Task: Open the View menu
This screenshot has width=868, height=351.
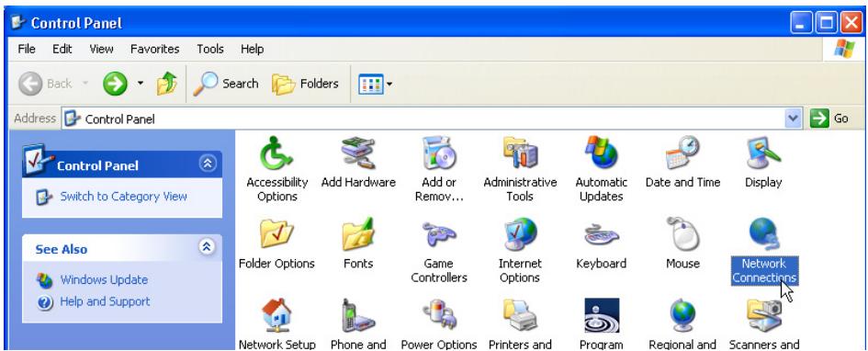Action: click(101, 50)
